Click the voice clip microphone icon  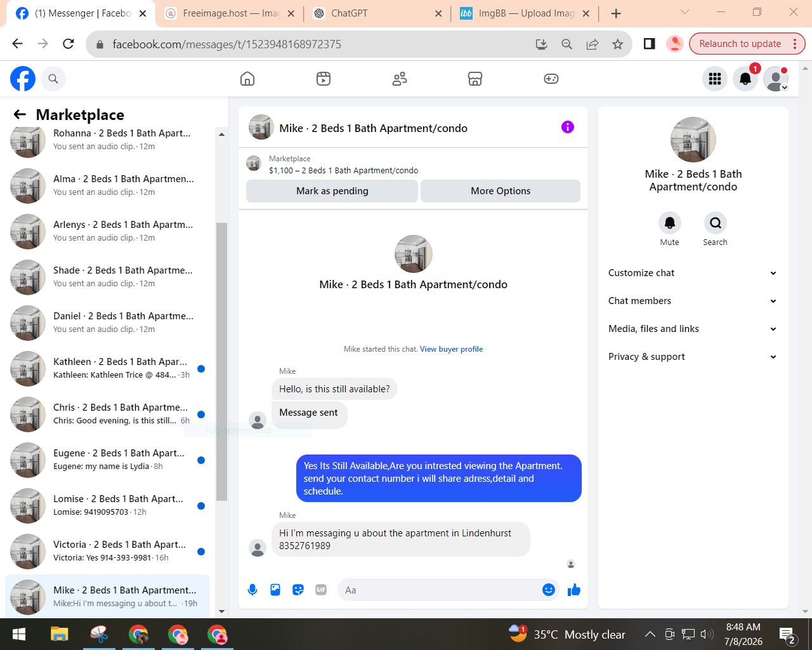pos(252,590)
